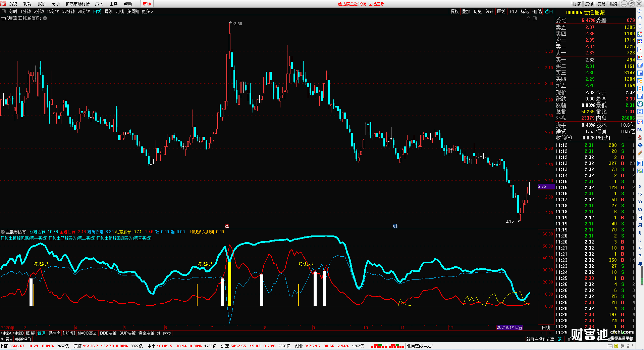Viewport: 644px width, 350px height.
Task: Switch to 15-minute period in sidebar
Action: pyautogui.click(x=640, y=194)
